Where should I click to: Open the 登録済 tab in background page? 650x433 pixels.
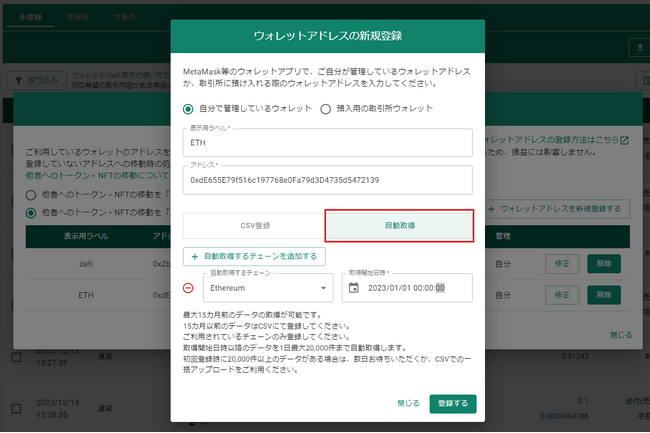pyautogui.click(x=78, y=17)
